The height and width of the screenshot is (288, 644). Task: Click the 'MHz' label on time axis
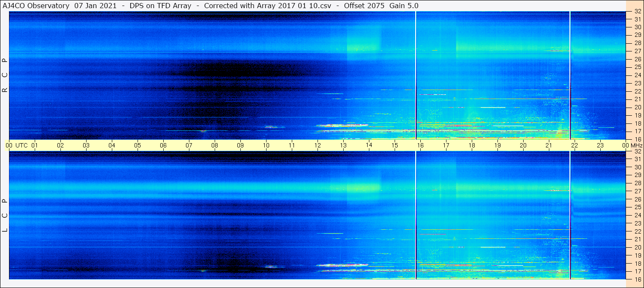[636, 145]
